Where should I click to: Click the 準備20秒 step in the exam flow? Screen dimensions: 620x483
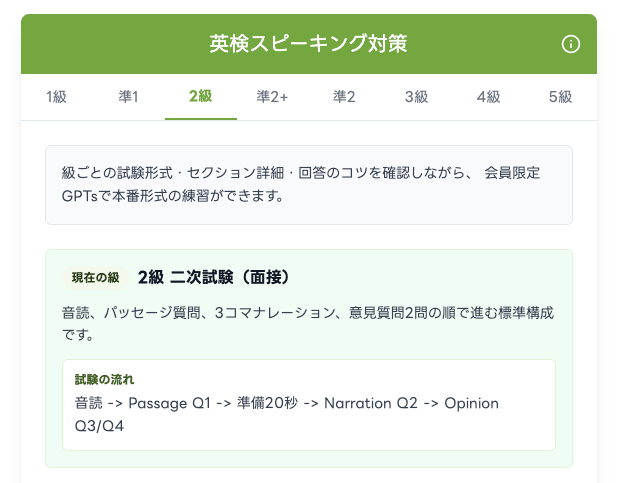point(267,404)
